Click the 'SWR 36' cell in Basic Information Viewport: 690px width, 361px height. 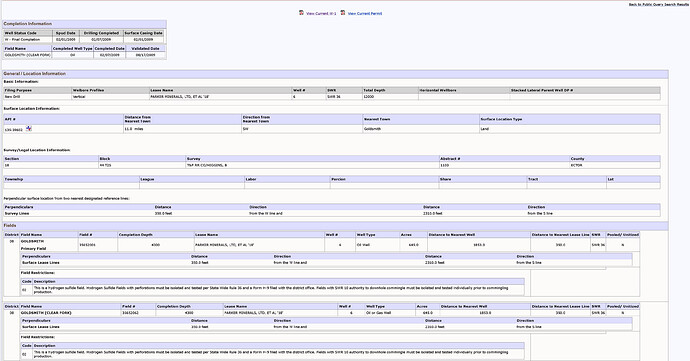click(x=344, y=96)
